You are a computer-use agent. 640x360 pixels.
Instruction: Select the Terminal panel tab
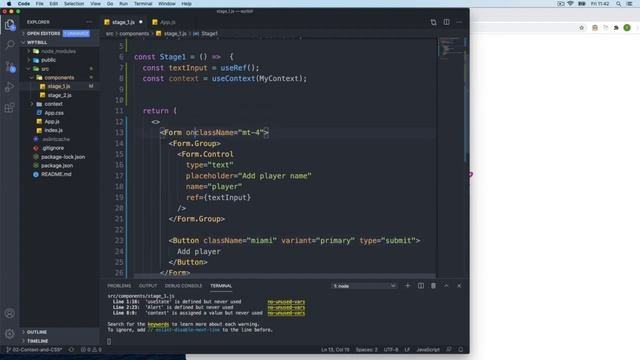pos(221,286)
